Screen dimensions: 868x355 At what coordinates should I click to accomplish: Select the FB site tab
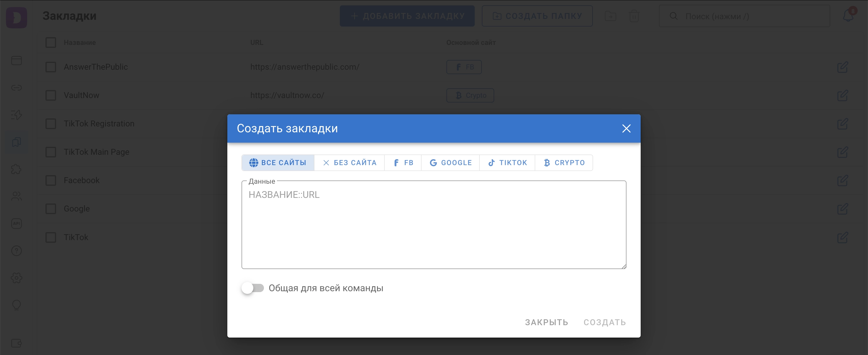point(403,163)
